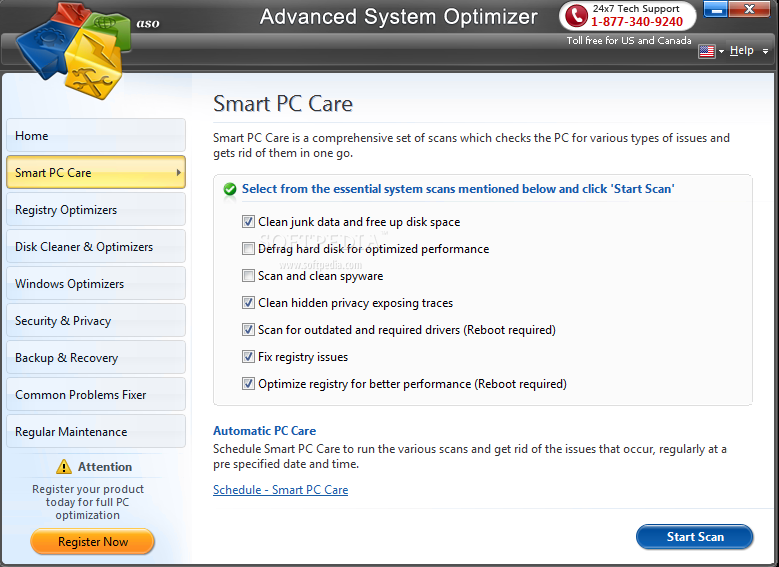
Task: Close the Advanced System Optimizer window
Action: 749,9
